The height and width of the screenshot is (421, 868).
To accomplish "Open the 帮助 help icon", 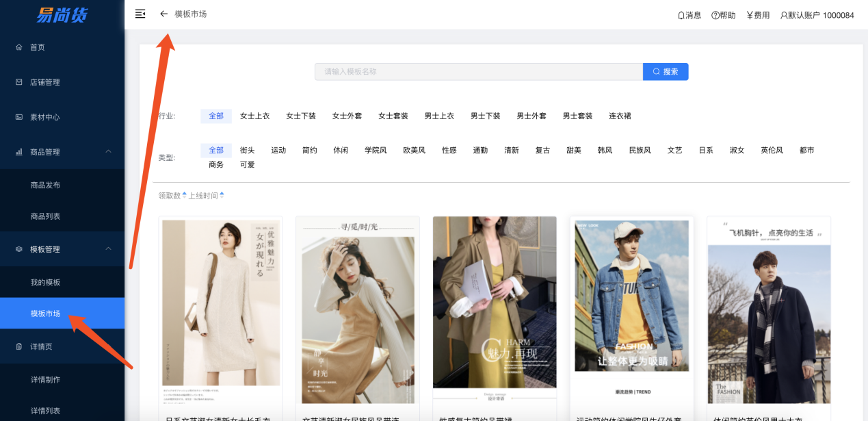I will pos(715,15).
